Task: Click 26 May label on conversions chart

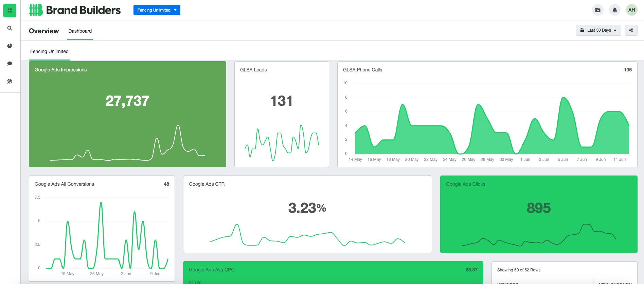Action: (97, 274)
